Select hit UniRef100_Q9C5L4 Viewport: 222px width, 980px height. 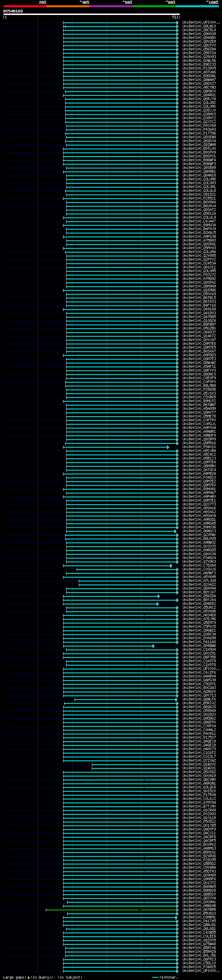click(x=199, y=30)
